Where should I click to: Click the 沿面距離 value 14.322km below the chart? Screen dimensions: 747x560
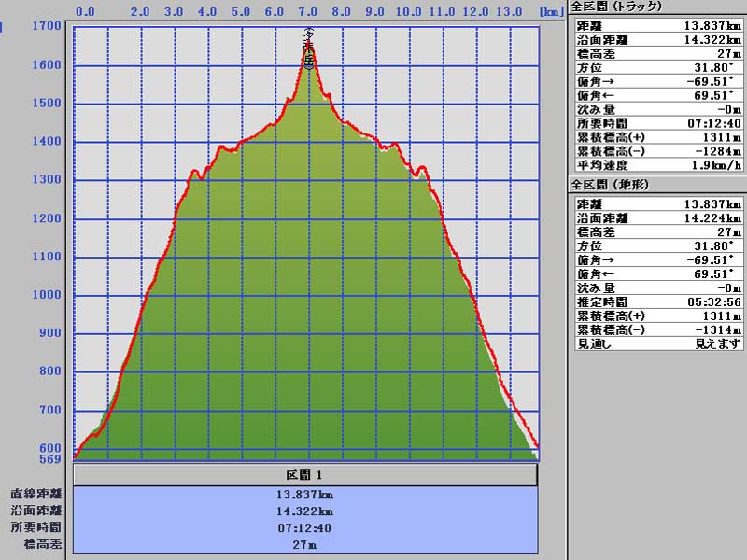click(x=305, y=511)
